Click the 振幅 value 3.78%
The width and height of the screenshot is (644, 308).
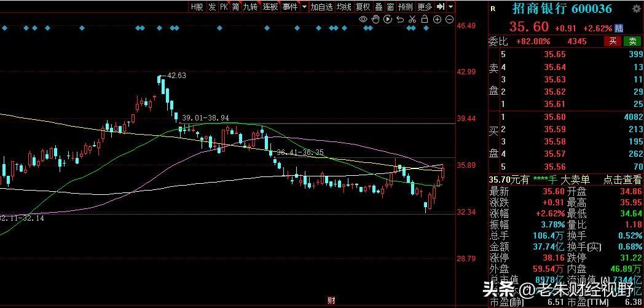[553, 224]
